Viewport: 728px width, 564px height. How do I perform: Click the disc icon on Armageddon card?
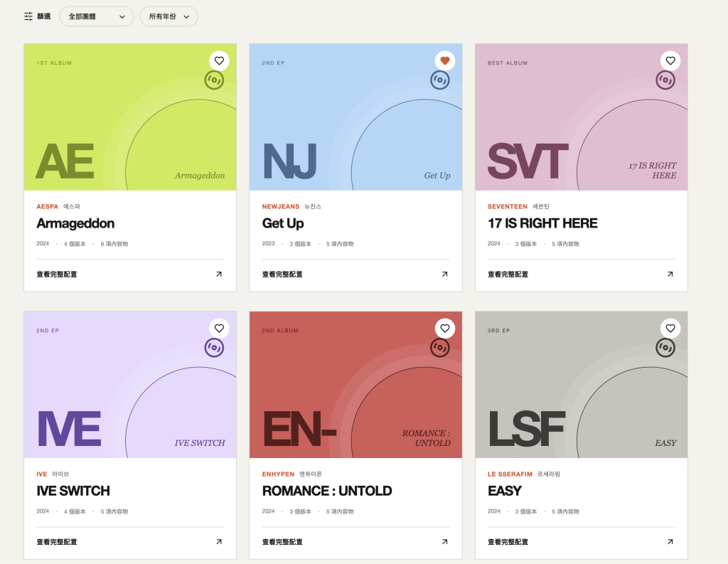coord(214,80)
